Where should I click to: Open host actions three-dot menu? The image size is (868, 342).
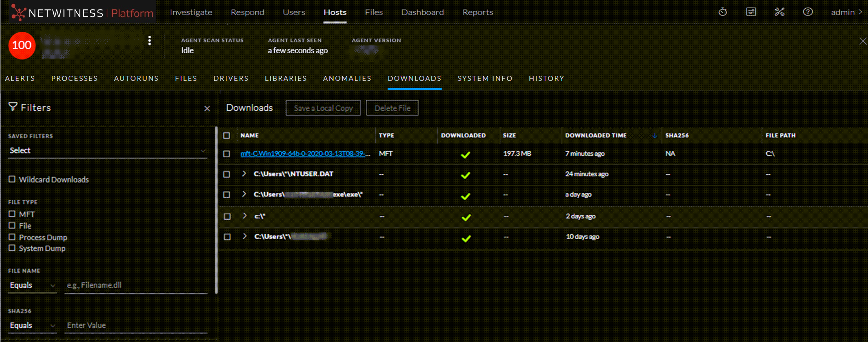click(x=149, y=41)
